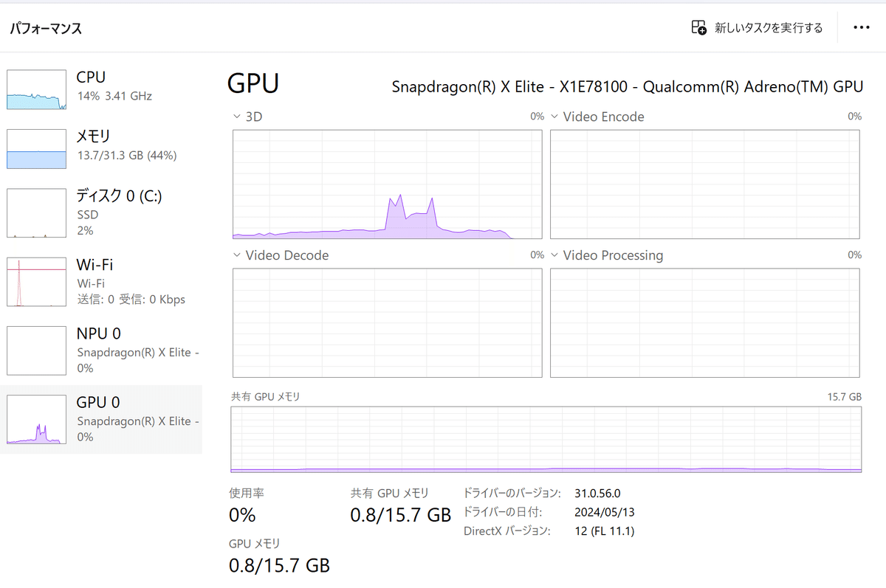Click inside the 3D utilization graph
The width and height of the screenshot is (886, 588).
pos(388,184)
